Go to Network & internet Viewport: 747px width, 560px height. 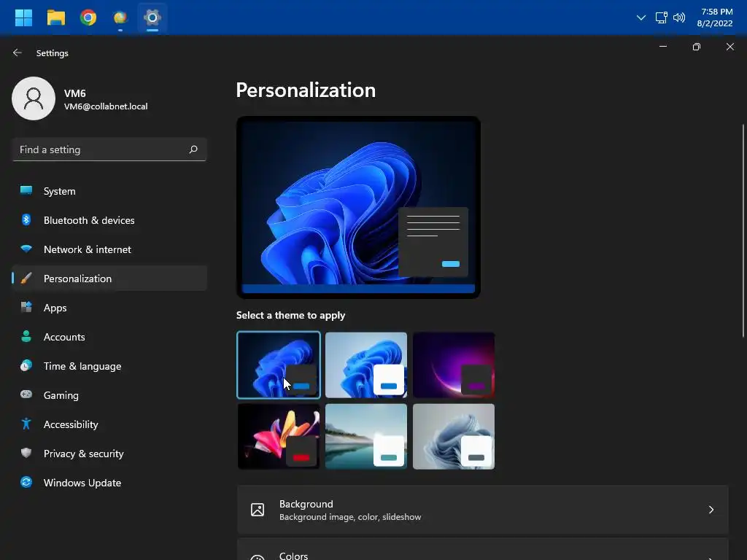coord(109,249)
